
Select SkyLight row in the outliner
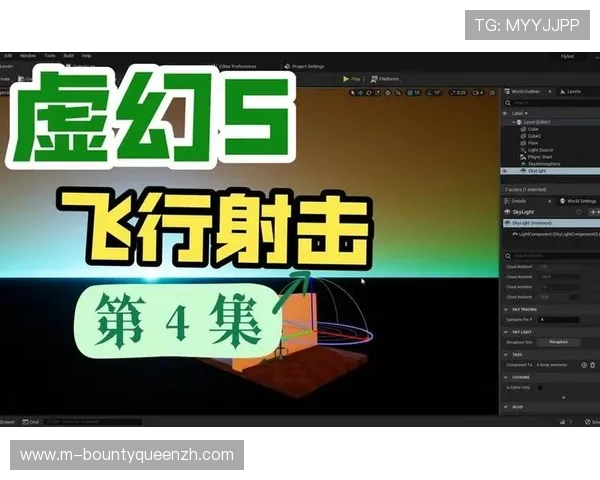coord(550,171)
